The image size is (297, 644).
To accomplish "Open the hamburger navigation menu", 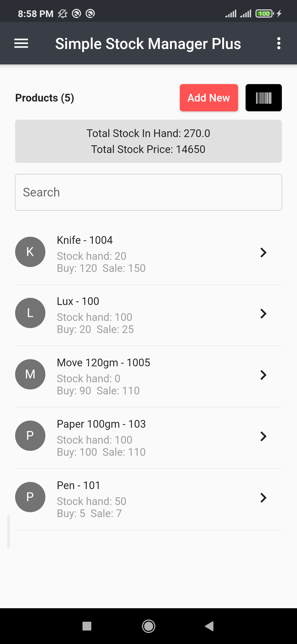I will 21,43.
